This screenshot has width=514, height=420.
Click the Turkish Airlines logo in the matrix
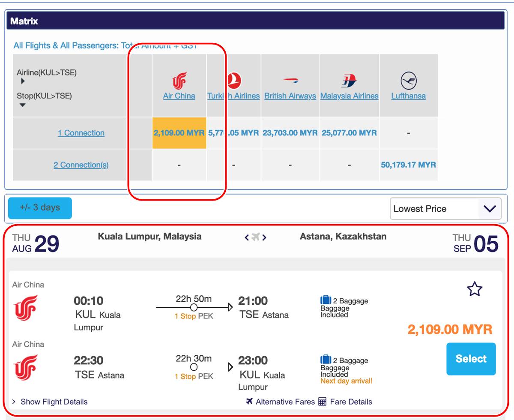click(x=233, y=81)
